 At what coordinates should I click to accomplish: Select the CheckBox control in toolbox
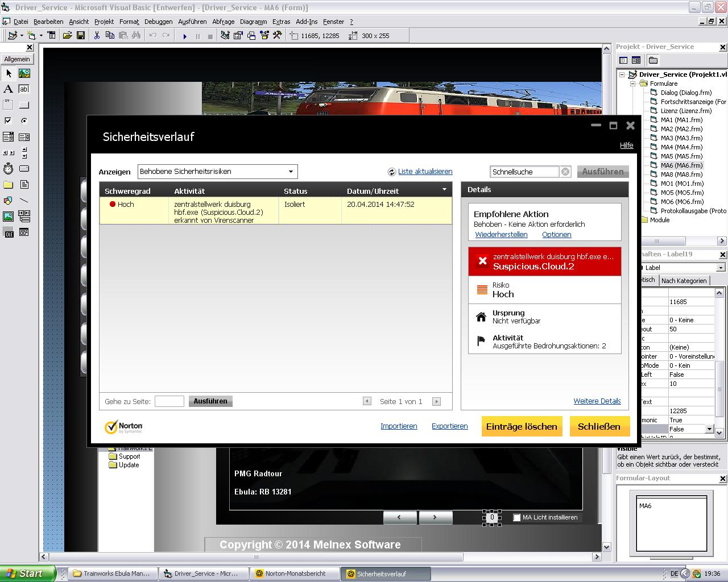8,120
